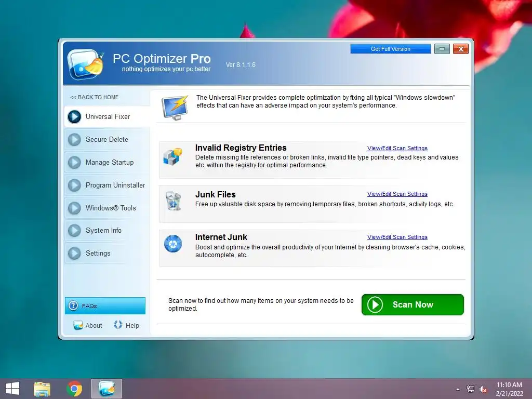The width and height of the screenshot is (532, 399).
Task: Close the PC Optimizer Pro window
Action: click(x=461, y=49)
